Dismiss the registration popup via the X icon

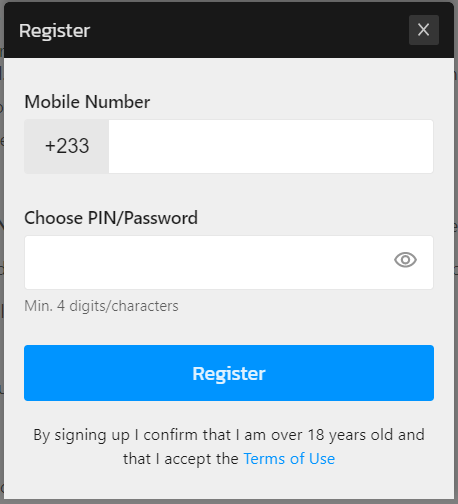424,30
